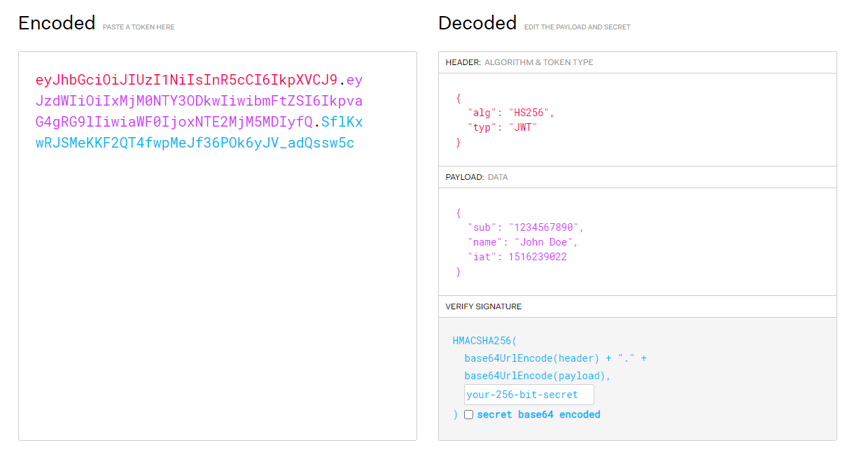Viewport: 868px width, 459px height.
Task: Click the your-256-bit-secret input field
Action: click(x=529, y=395)
